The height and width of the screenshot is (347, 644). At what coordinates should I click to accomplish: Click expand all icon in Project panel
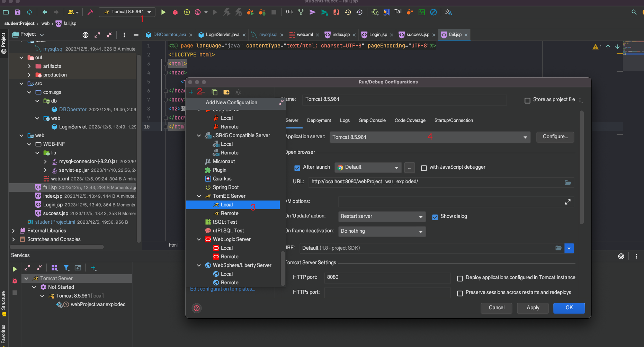click(97, 35)
